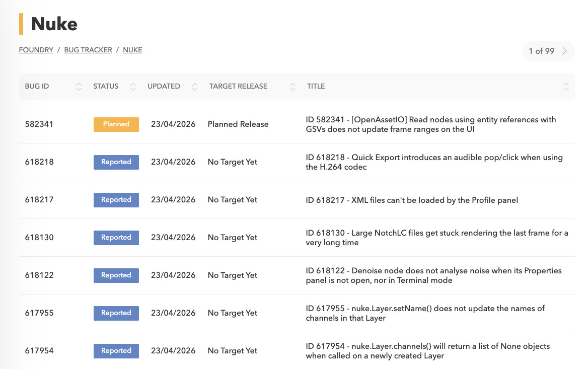Open the nuke.Layer.channels() bug title

(428, 351)
